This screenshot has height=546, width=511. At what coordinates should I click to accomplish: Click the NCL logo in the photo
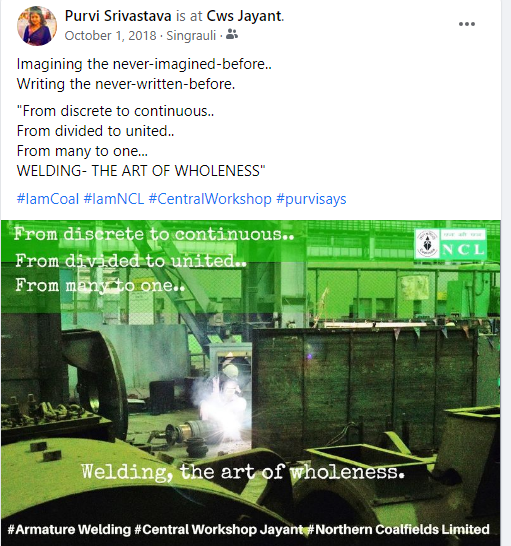click(451, 244)
